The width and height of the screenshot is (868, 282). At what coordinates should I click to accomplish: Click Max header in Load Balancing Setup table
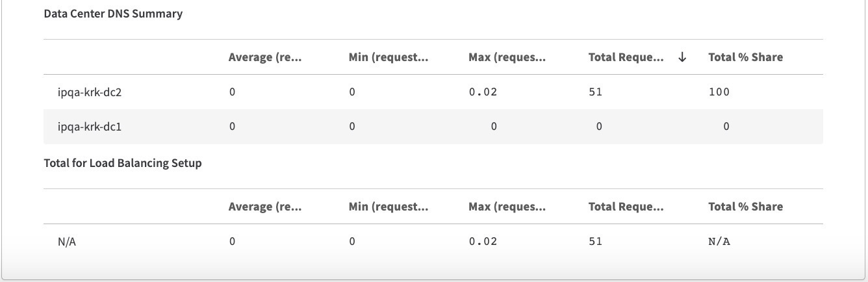pos(507,207)
